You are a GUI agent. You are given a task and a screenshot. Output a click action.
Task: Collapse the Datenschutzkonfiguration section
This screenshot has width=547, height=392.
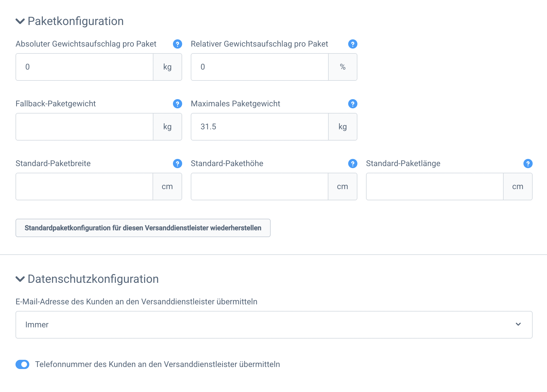(20, 279)
